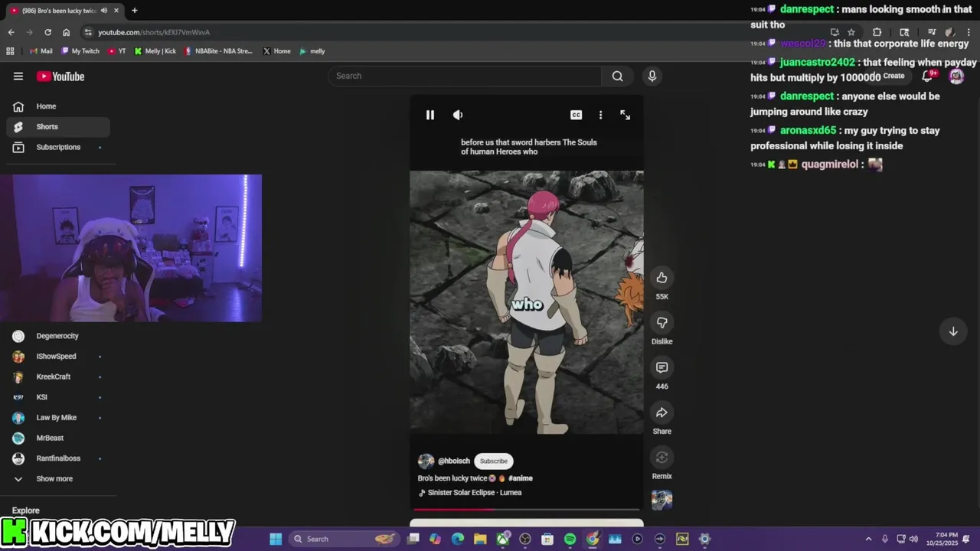Open the Short's three-dot more menu
The image size is (980, 551).
coord(600,115)
